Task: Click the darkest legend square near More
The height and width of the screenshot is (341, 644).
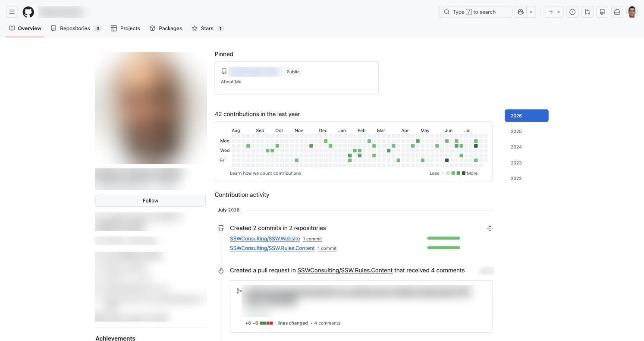Action: [464, 173]
